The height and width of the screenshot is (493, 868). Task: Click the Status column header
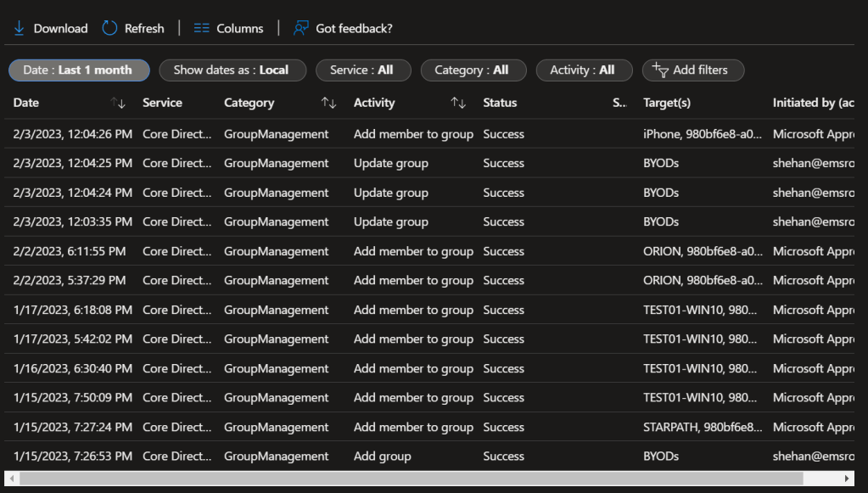(500, 103)
